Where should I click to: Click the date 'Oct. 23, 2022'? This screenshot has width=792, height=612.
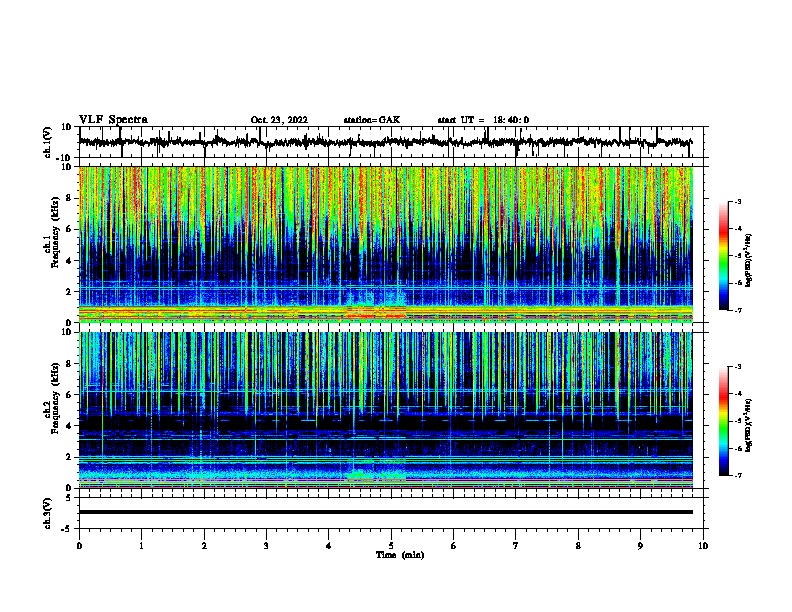click(x=279, y=120)
